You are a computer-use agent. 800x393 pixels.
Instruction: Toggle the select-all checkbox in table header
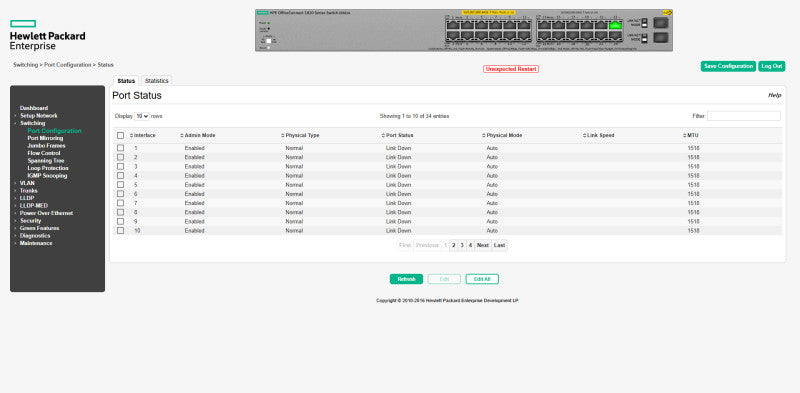click(120, 136)
